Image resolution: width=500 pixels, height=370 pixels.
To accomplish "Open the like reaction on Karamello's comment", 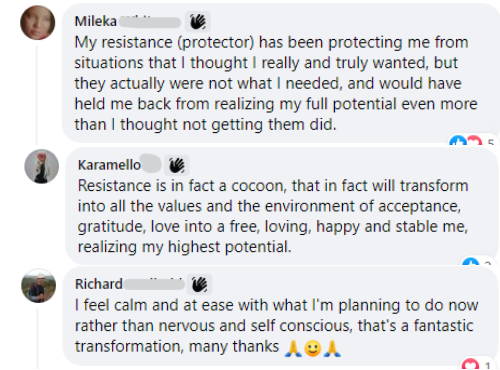I will [x=471, y=262].
